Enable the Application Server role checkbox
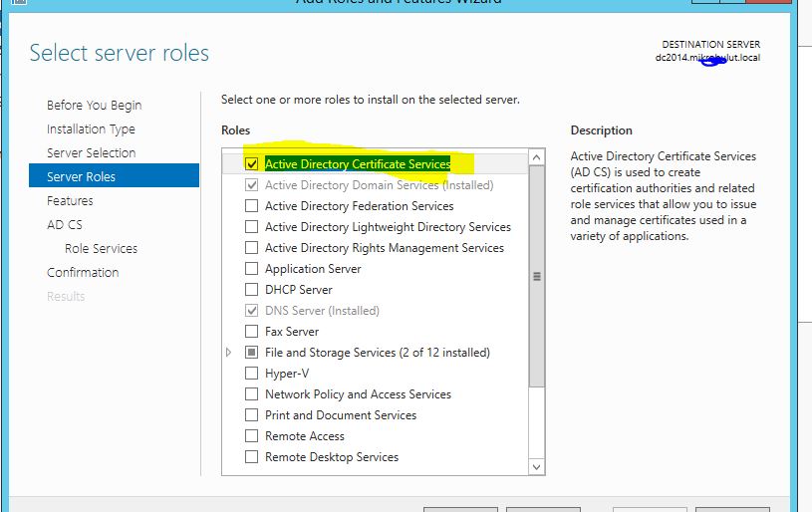The image size is (812, 512). click(251, 269)
